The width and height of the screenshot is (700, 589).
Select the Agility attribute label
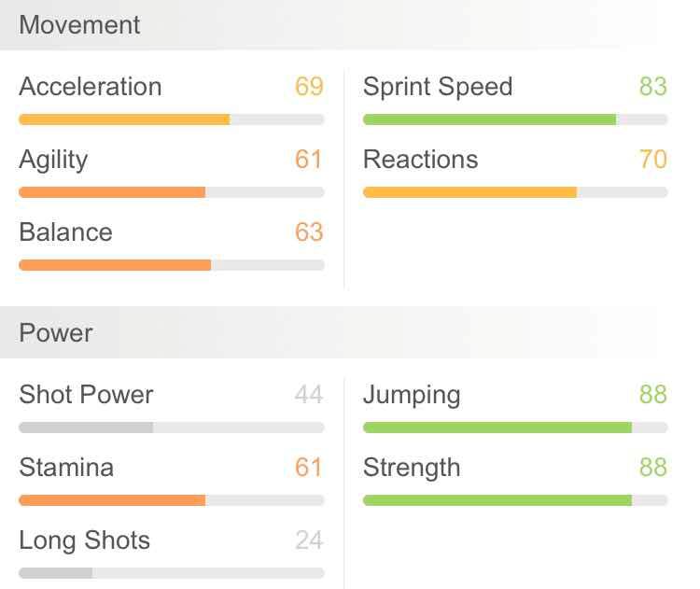click(53, 160)
